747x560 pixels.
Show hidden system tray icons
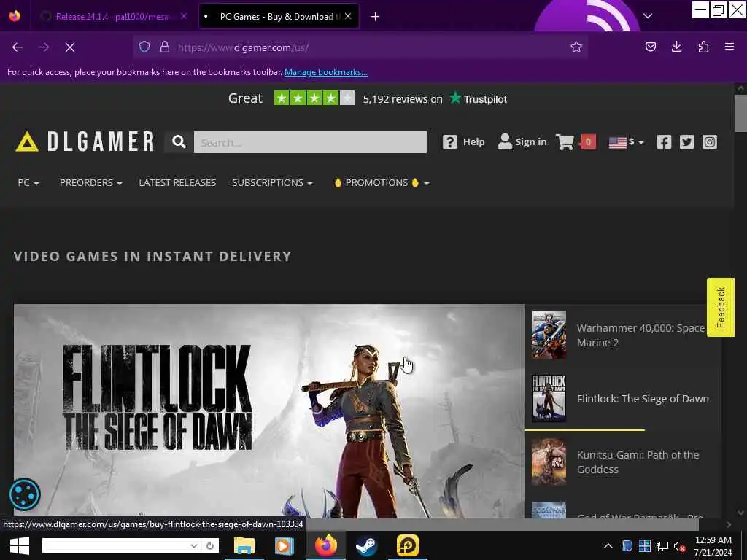click(x=608, y=546)
